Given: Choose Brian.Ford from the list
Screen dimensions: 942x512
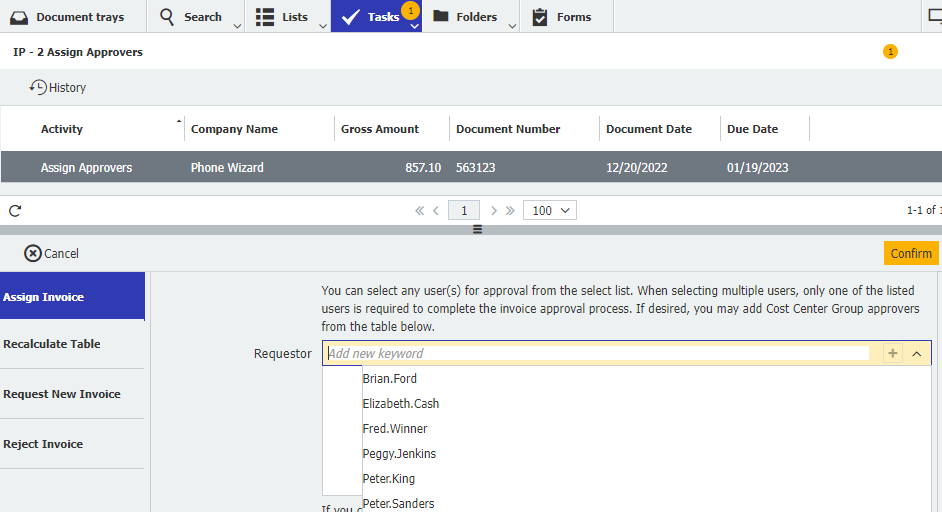Looking at the screenshot, I should click(x=390, y=379).
